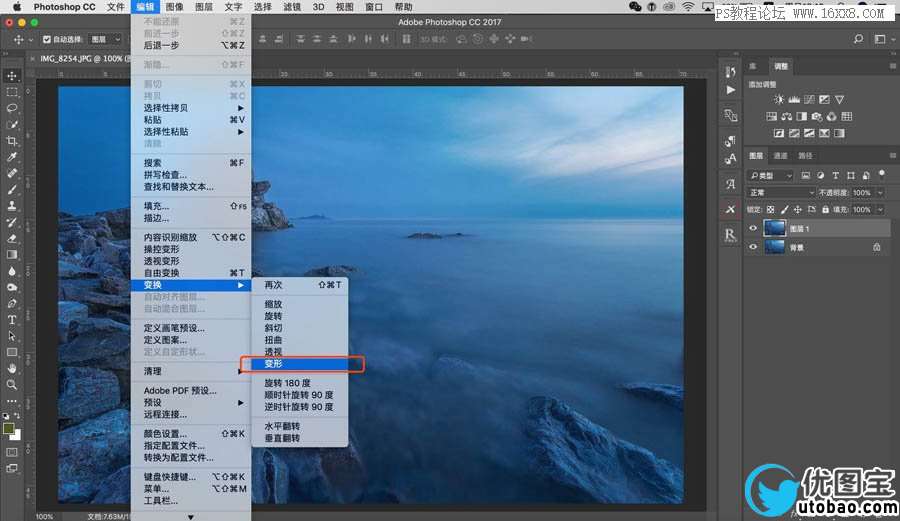900x521 pixels.
Task: Click the foreground color swatch
Action: click(x=9, y=428)
